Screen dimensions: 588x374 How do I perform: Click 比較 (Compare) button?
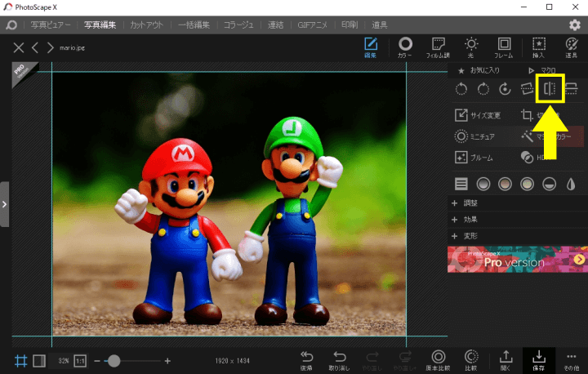471,361
